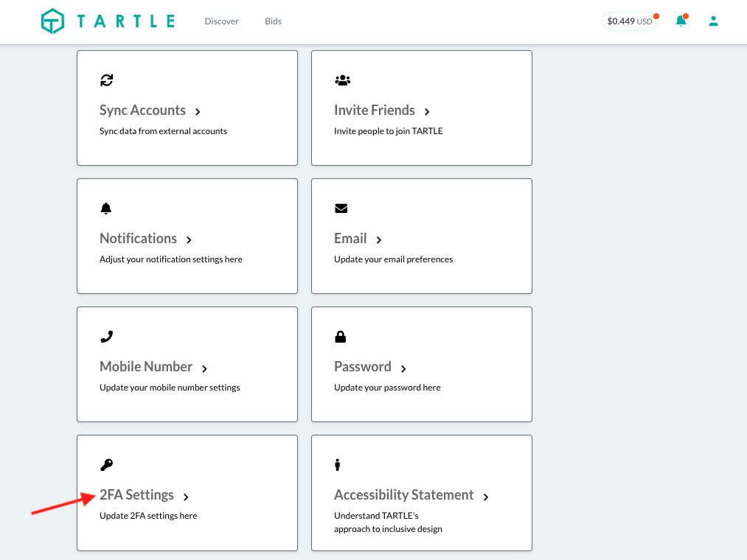Open the Discover menu item
This screenshot has width=747, height=560.
click(x=221, y=21)
